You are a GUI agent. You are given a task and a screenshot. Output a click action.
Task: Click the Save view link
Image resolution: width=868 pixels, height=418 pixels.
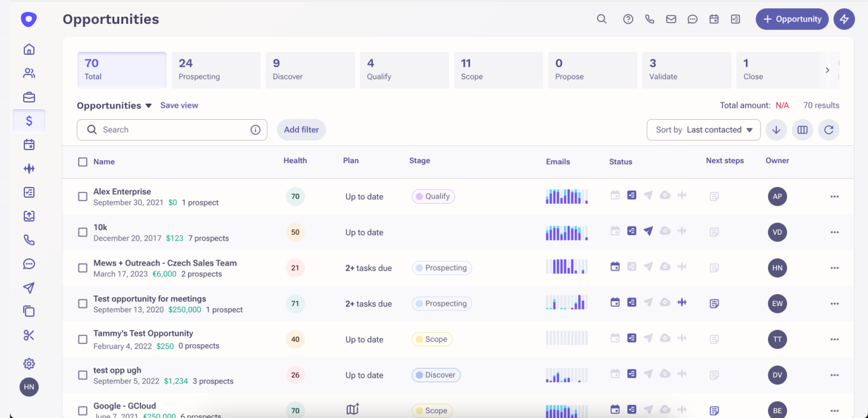click(x=179, y=106)
